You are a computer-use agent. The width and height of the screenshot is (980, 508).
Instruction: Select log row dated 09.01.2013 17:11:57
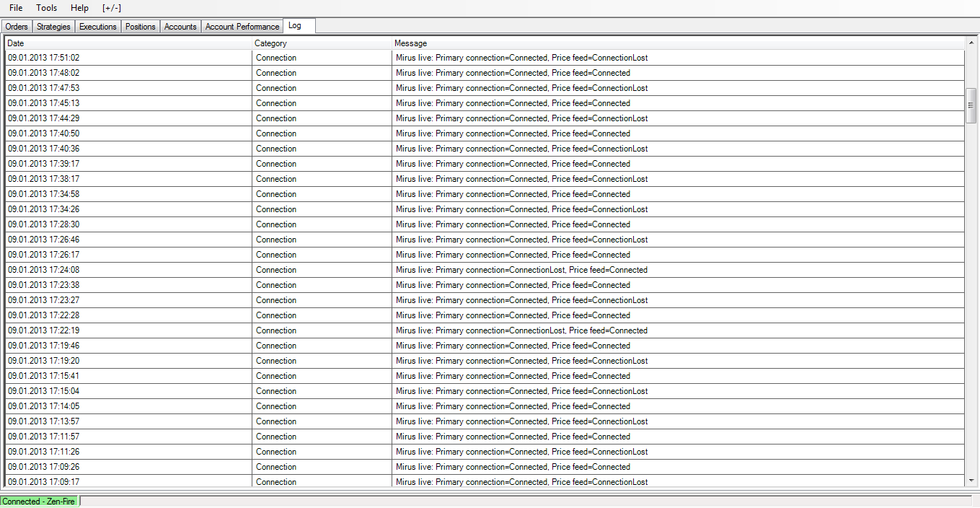click(x=485, y=437)
